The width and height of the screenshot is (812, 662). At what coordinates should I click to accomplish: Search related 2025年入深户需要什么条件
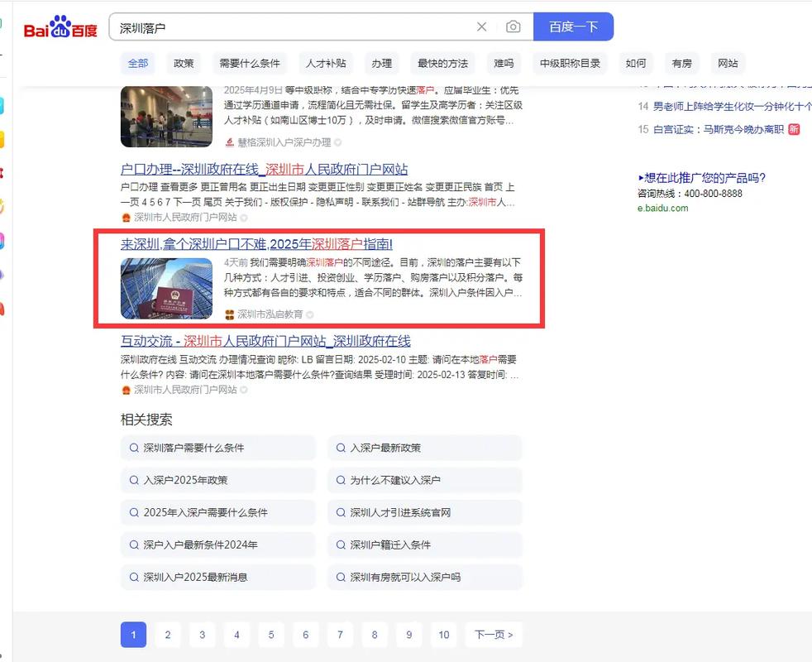point(218,513)
